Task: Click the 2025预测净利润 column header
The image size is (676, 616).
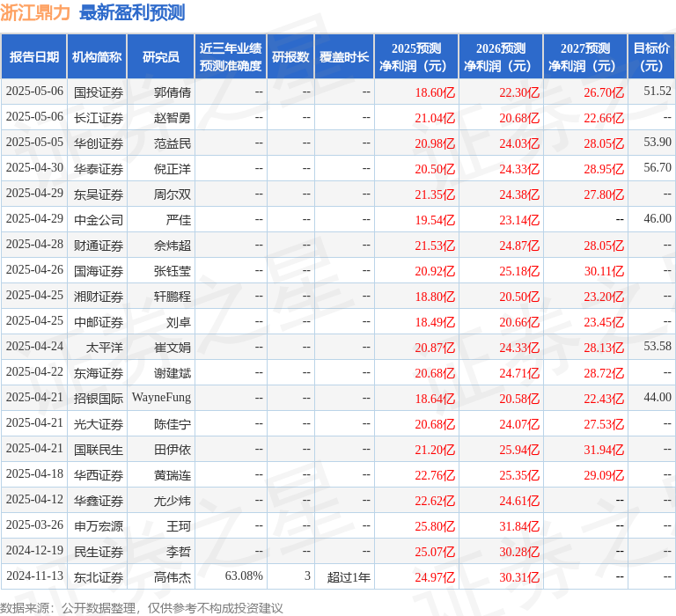Action: coord(416,57)
